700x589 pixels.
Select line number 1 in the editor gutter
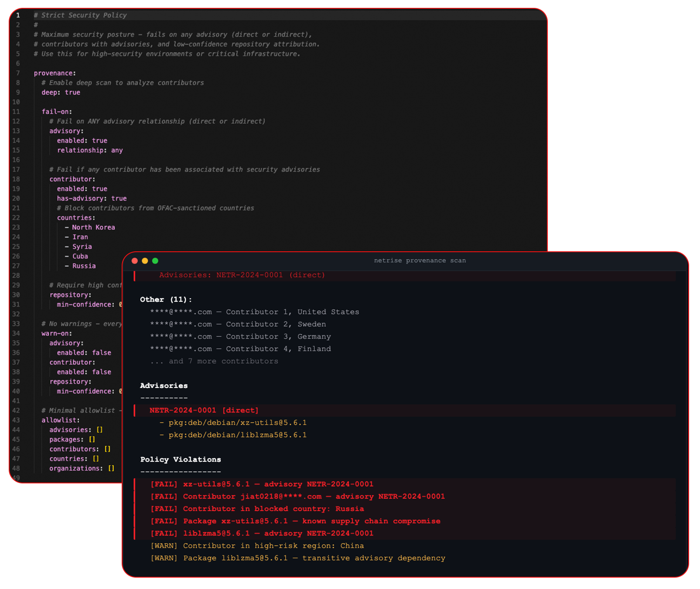point(17,15)
